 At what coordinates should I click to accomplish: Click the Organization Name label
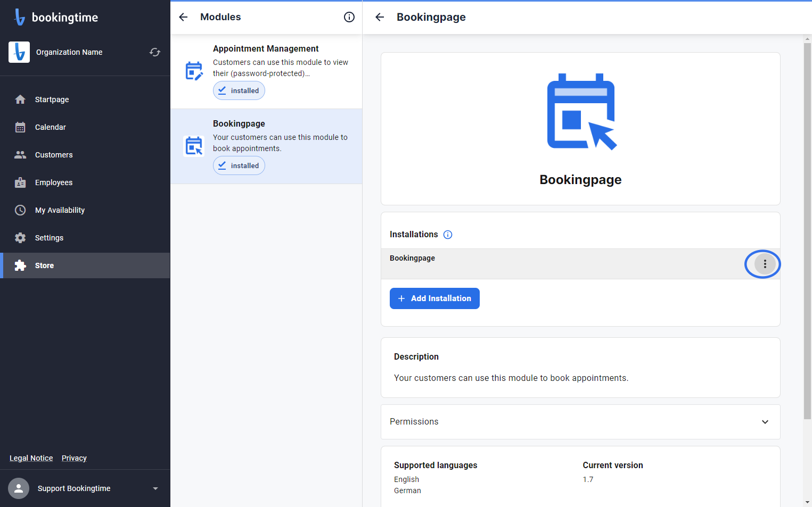pyautogui.click(x=69, y=52)
